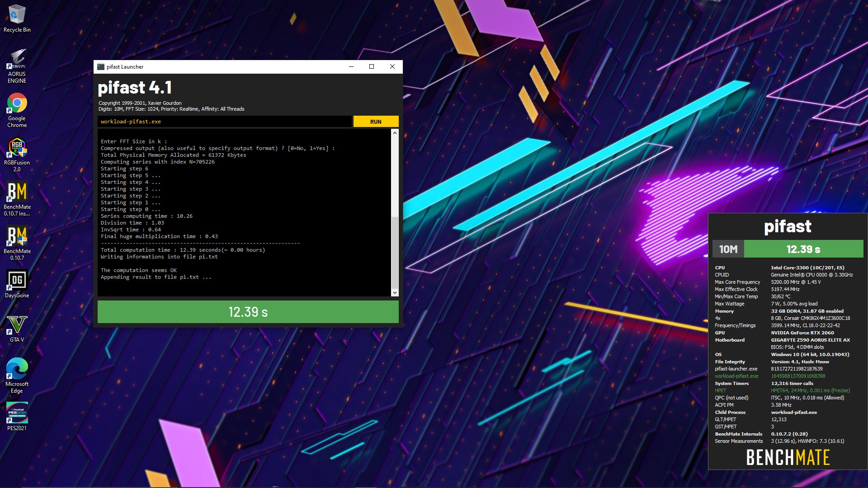The height and width of the screenshot is (488, 868).
Task: Click '5197.44 MHz' max effective clock value
Action: pos(785,289)
